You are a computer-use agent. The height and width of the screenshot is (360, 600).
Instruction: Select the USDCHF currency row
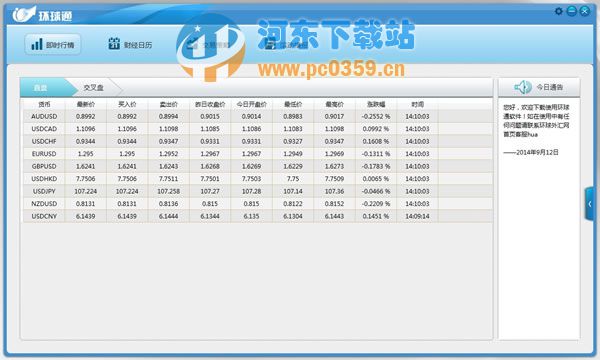pos(258,141)
